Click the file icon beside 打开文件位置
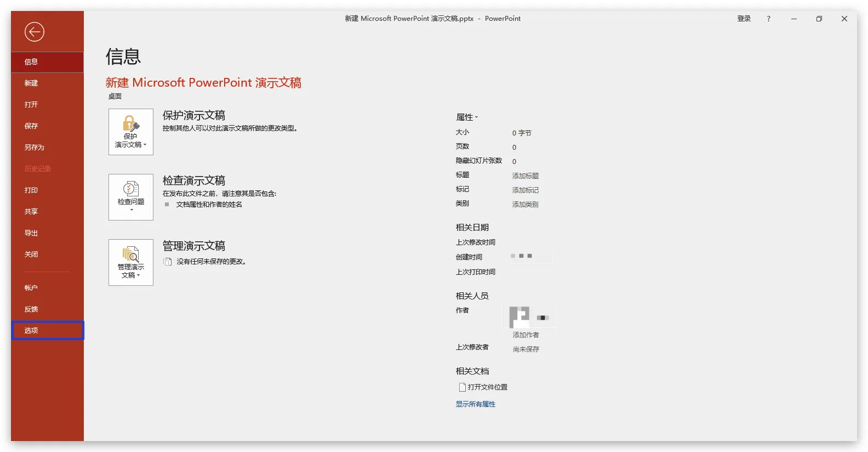Screen dimensions: 868x452 pos(462,387)
